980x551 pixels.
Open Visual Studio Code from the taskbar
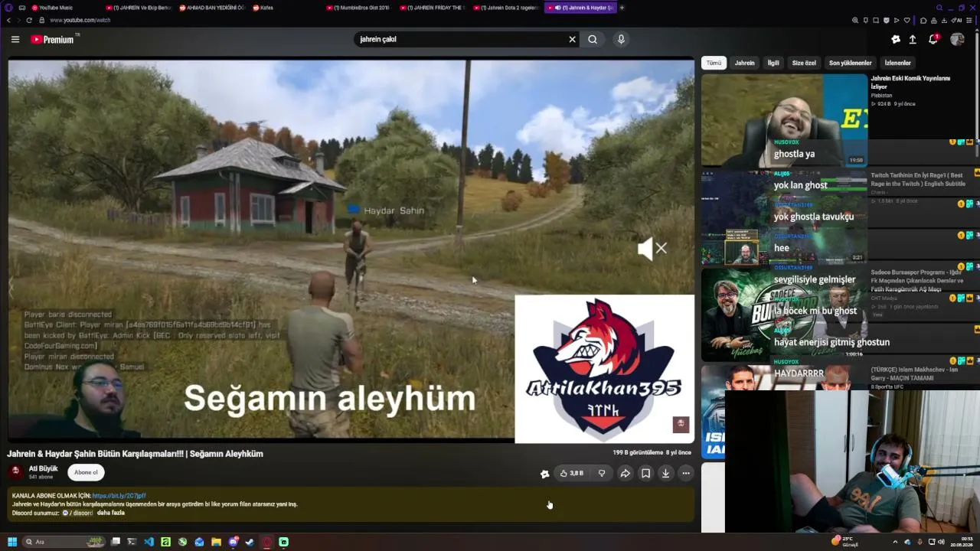click(x=149, y=542)
